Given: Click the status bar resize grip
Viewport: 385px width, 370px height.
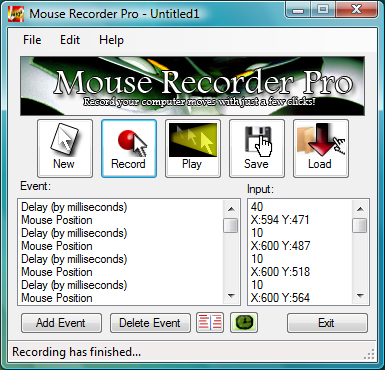Looking at the screenshot, I should click(369, 354).
